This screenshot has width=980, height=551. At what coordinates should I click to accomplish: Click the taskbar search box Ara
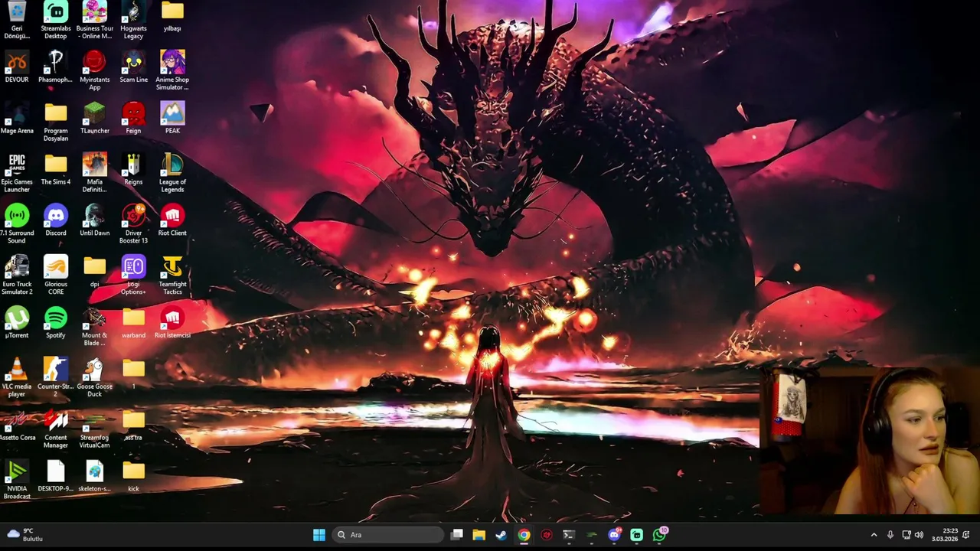tap(388, 535)
